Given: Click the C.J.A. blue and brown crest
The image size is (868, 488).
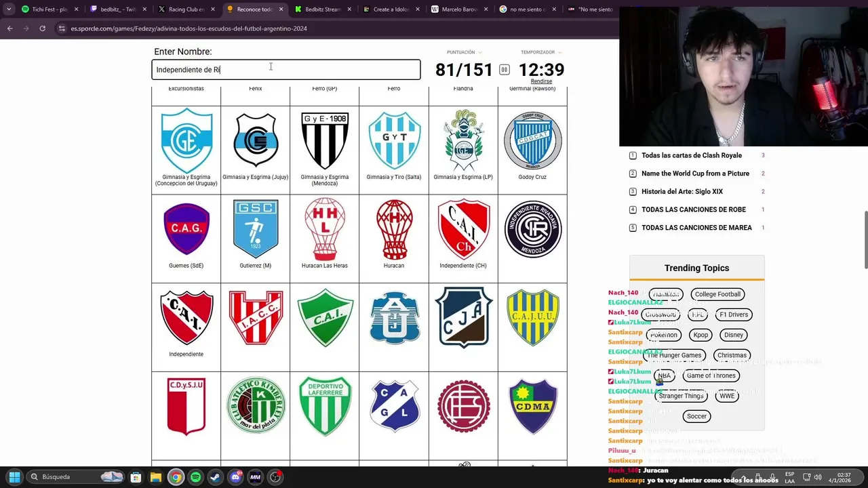Looking at the screenshot, I should click(463, 317).
